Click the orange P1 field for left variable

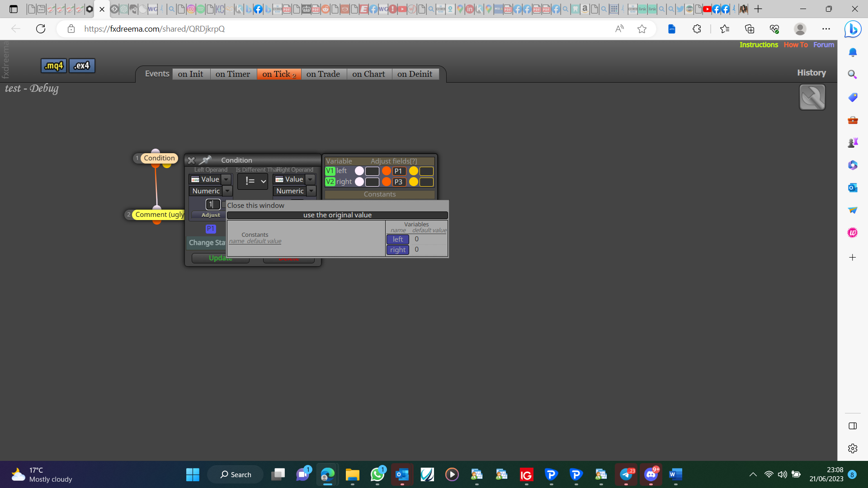pos(399,171)
